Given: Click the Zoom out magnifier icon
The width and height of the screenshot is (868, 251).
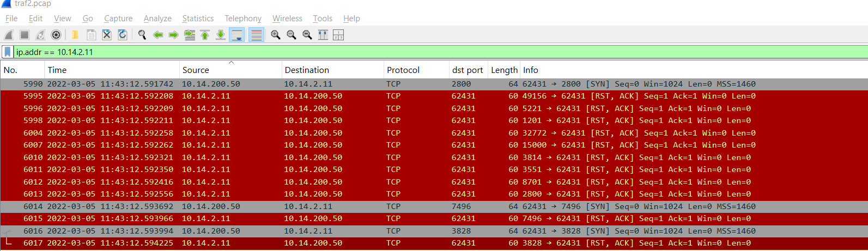Looking at the screenshot, I should 292,35.
